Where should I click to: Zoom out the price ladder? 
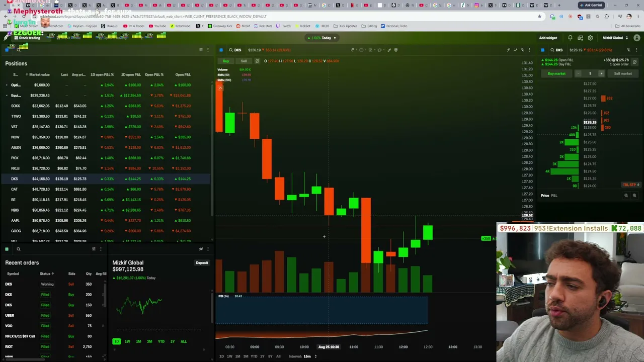click(626, 196)
